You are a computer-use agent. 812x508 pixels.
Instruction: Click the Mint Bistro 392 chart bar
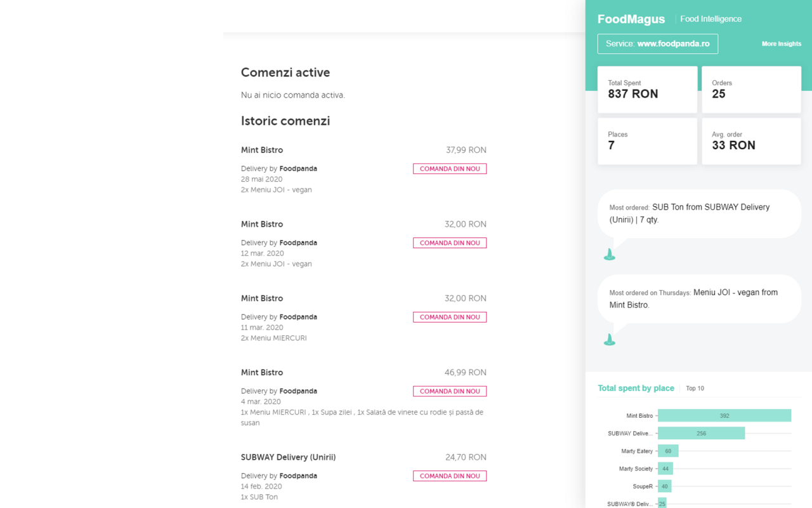pyautogui.click(x=724, y=416)
